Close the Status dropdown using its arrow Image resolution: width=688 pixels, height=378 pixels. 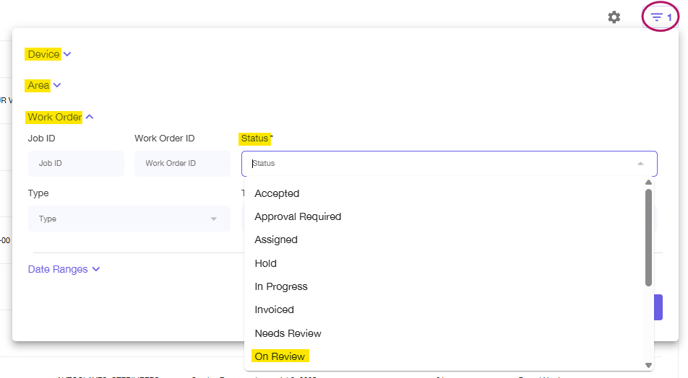[x=641, y=163]
